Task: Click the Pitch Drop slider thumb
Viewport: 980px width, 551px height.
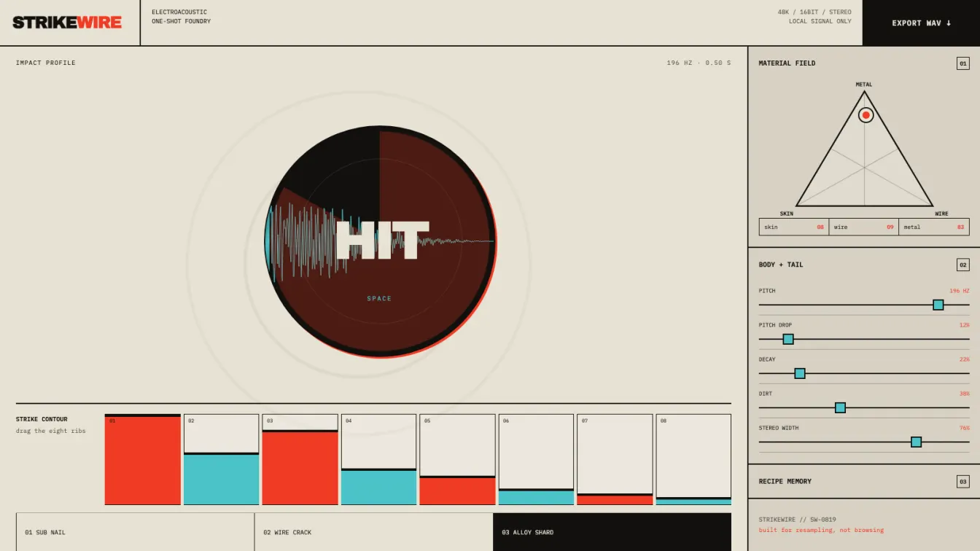Action: 788,339
